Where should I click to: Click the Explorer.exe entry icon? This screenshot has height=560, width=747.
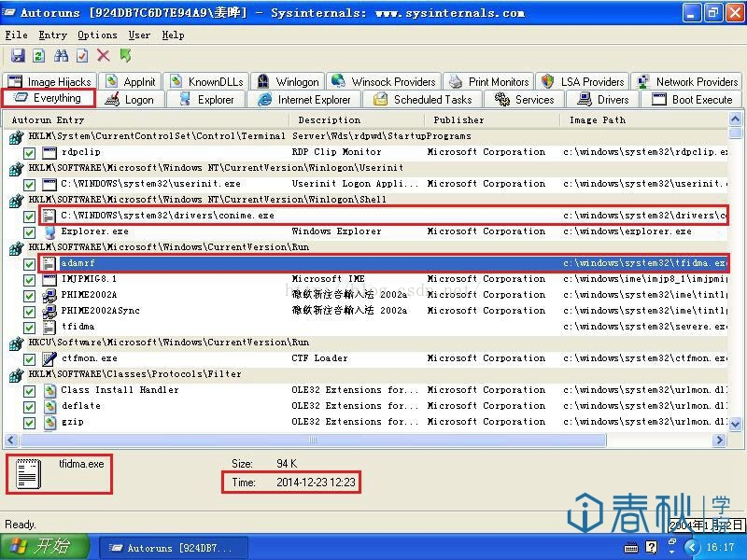click(49, 231)
